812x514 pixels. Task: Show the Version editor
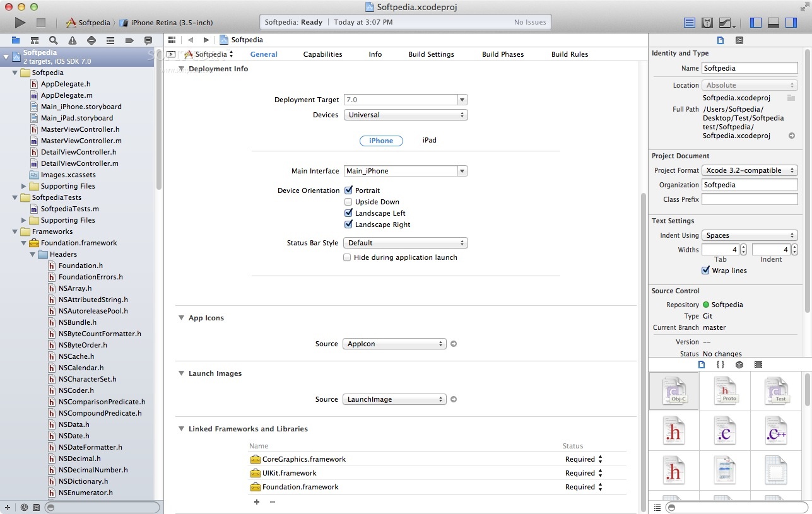point(727,23)
